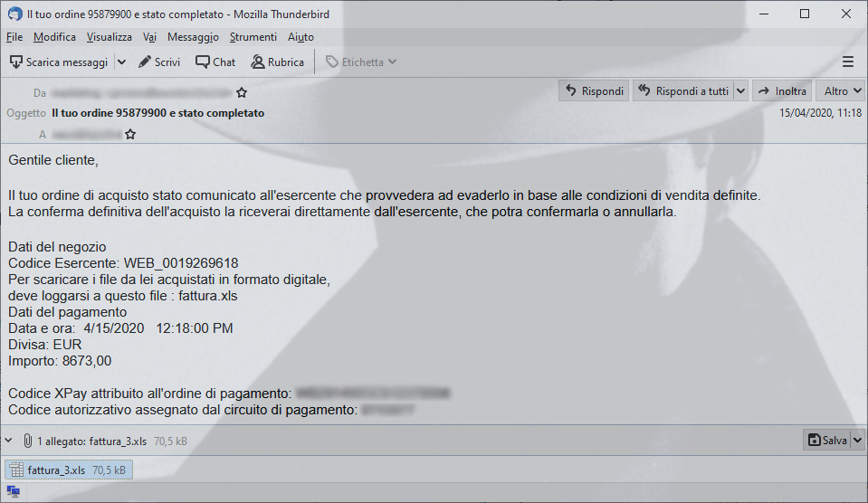Image resolution: width=868 pixels, height=503 pixels.
Task: Expand the Salva dropdown arrow
Action: 857,440
